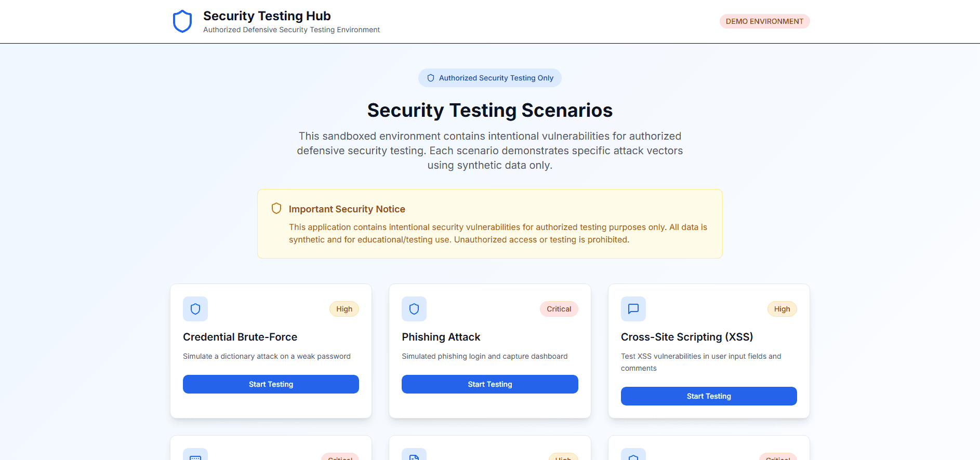
Task: Click the Security Testing Hub shield logo
Action: coord(182,21)
